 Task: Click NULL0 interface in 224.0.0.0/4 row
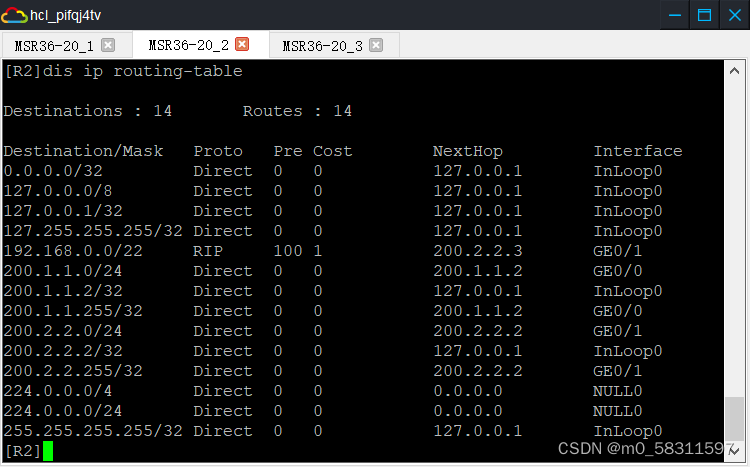(x=618, y=391)
